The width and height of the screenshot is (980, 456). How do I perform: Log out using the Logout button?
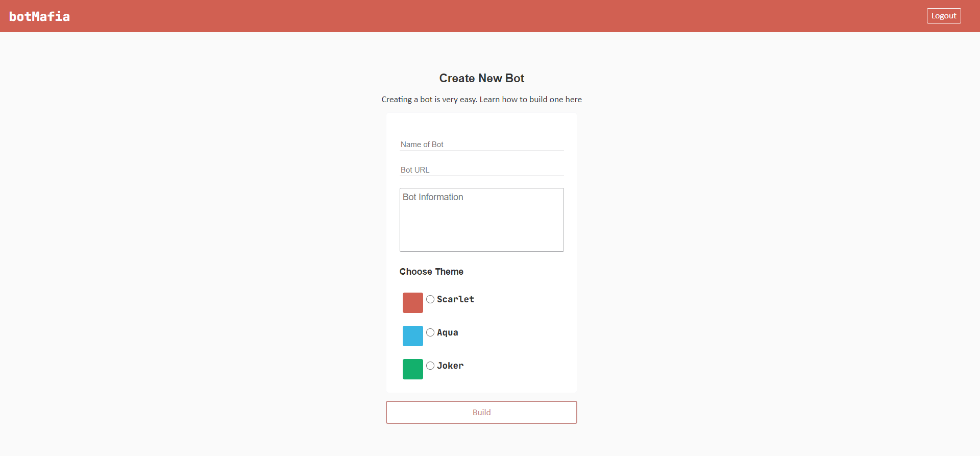coord(944,16)
